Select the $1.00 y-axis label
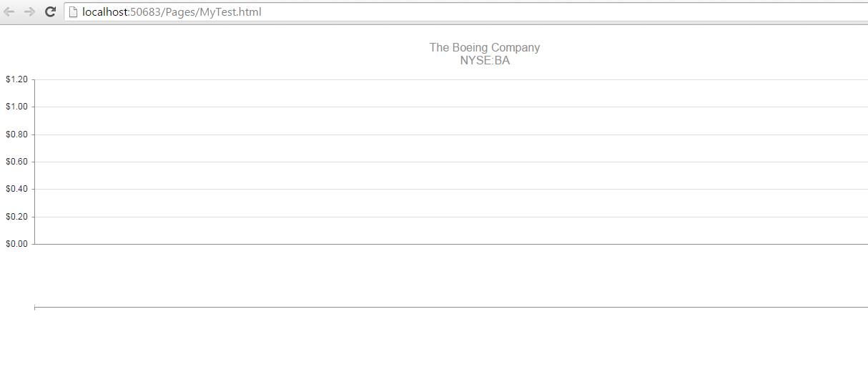This screenshot has width=868, height=377. (x=16, y=107)
